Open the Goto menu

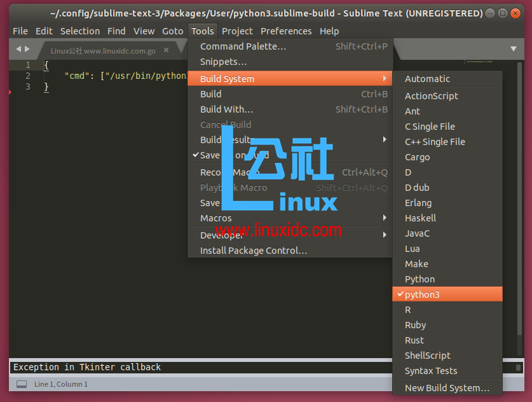pyautogui.click(x=173, y=31)
